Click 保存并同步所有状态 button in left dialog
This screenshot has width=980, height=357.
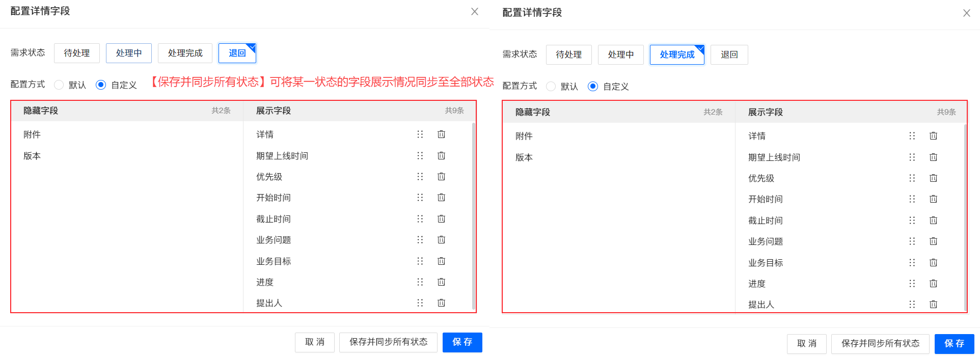[x=388, y=342]
